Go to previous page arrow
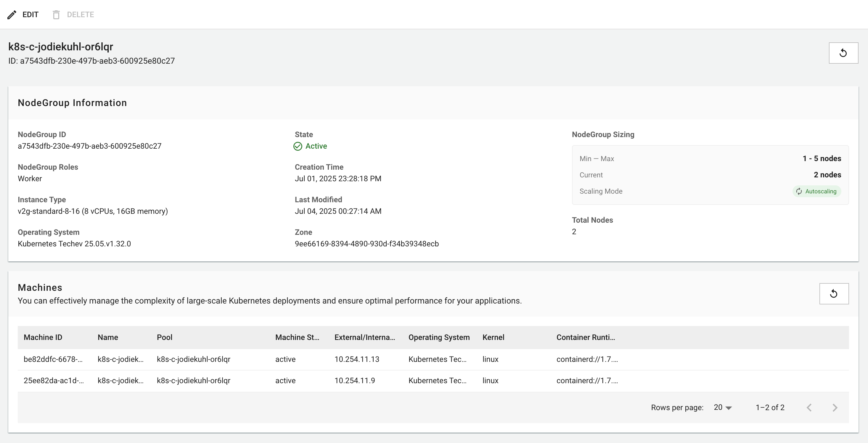 point(809,407)
